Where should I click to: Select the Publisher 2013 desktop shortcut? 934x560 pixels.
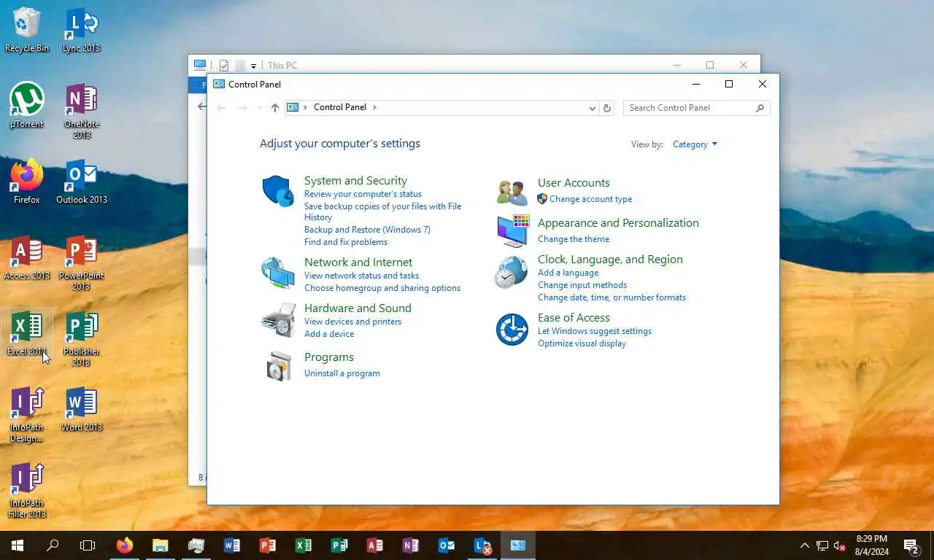click(x=82, y=338)
